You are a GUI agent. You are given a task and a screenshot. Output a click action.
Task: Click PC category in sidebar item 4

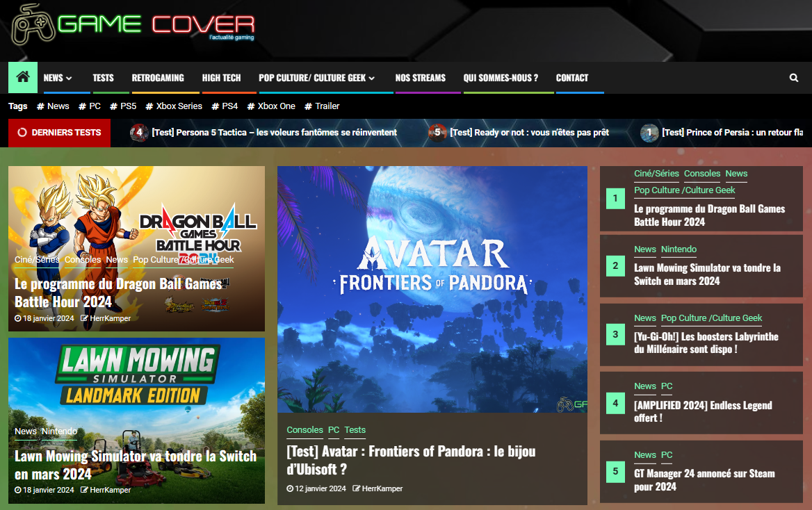click(x=667, y=386)
